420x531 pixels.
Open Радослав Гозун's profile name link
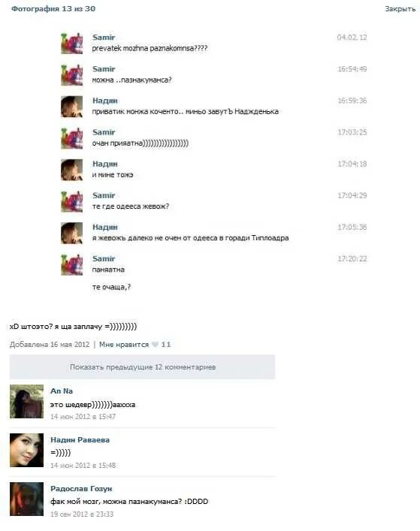pyautogui.click(x=81, y=489)
